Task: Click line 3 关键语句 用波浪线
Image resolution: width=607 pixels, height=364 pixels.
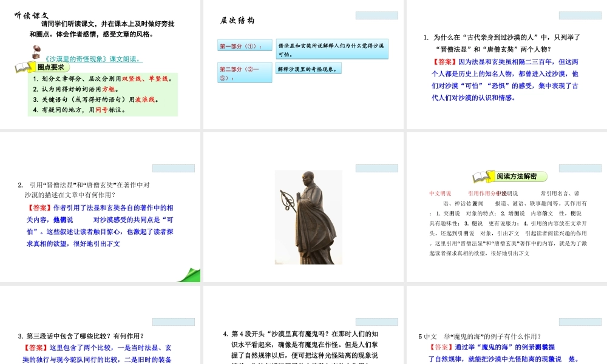Action: coord(96,99)
